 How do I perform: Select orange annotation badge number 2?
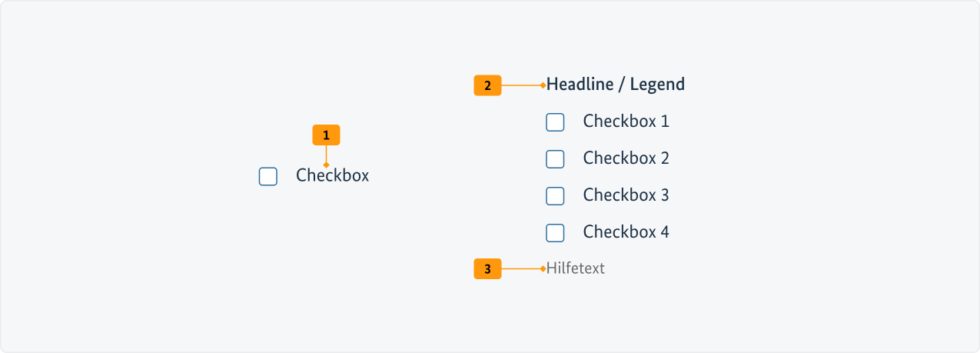tap(487, 85)
